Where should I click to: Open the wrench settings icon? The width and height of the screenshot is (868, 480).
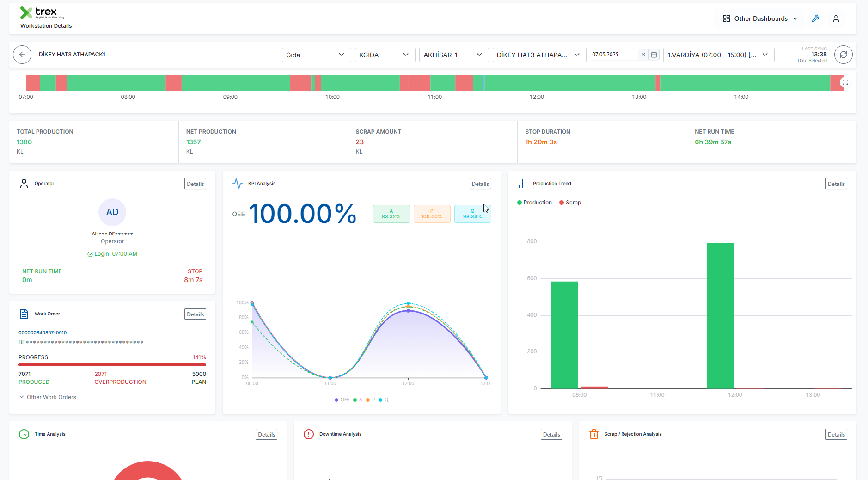click(x=816, y=18)
